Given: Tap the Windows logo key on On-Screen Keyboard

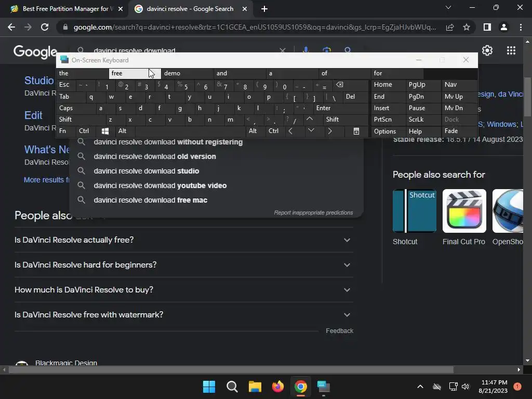Looking at the screenshot, I should 105,131.
